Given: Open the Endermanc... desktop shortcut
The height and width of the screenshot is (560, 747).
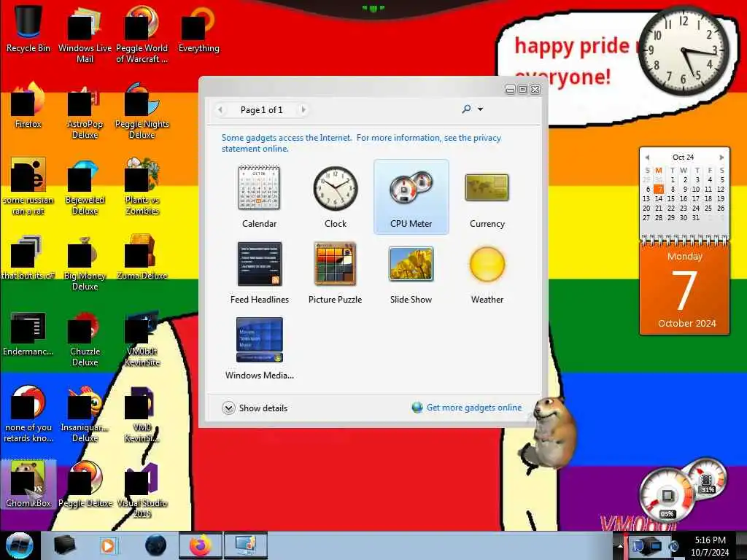Looking at the screenshot, I should [28, 333].
